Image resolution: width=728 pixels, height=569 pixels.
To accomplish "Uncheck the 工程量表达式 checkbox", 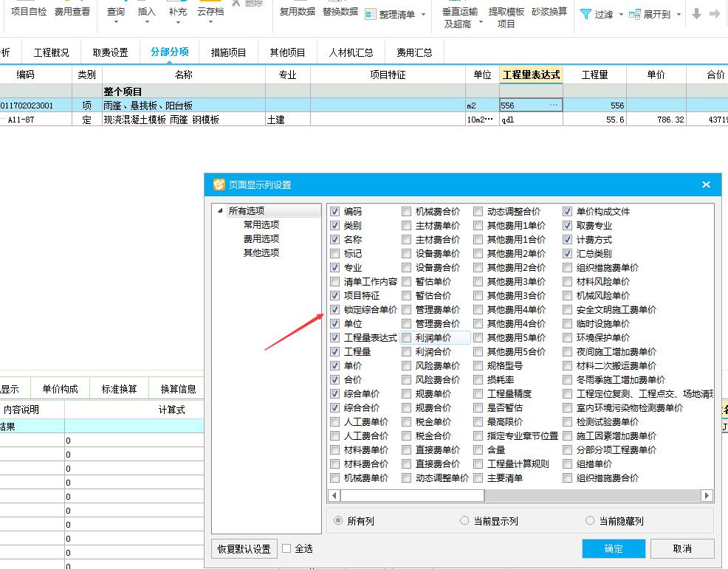I will coord(334,337).
